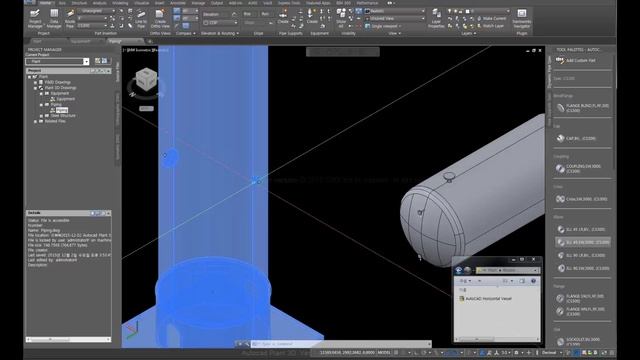Click the Show All visibility icon
The image size is (640, 360).
pos(341,18)
